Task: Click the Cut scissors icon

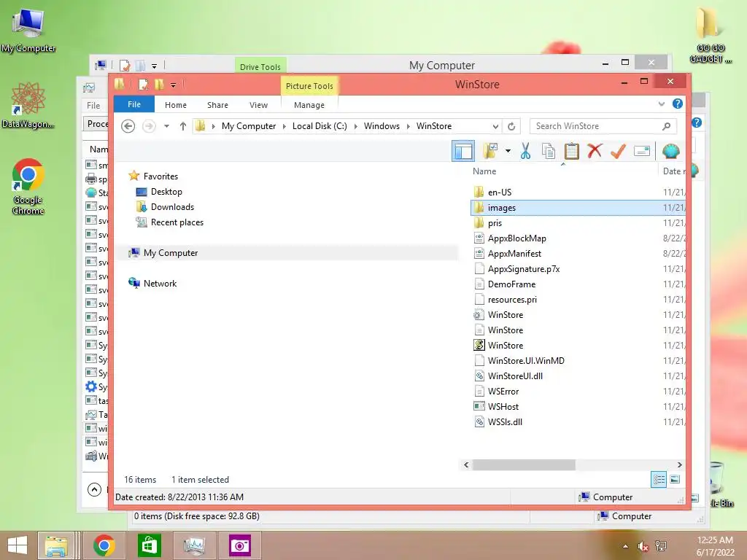Action: pos(525,151)
